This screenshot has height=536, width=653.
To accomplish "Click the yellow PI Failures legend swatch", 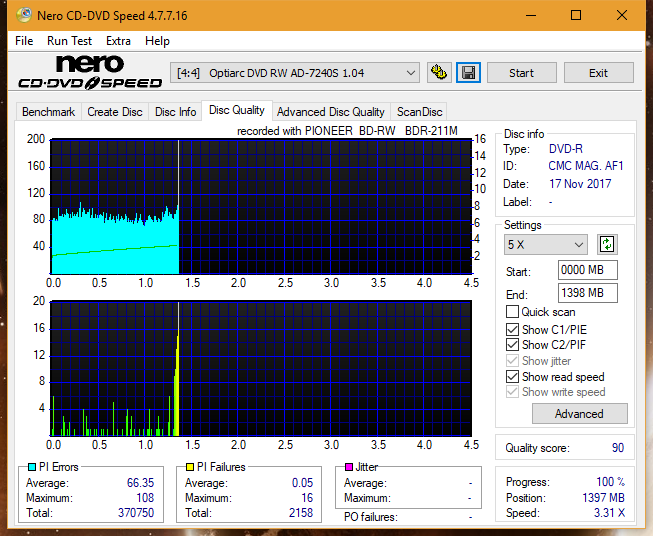I will tap(190, 467).
